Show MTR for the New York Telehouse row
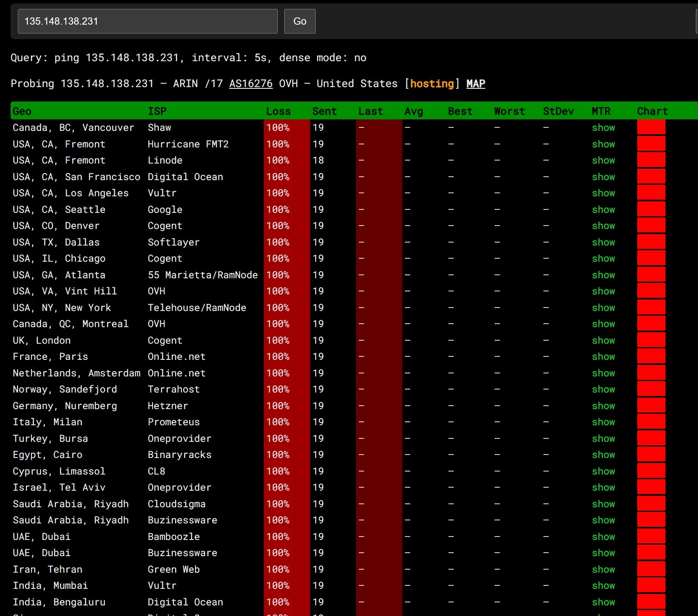698x616 pixels. [x=603, y=308]
